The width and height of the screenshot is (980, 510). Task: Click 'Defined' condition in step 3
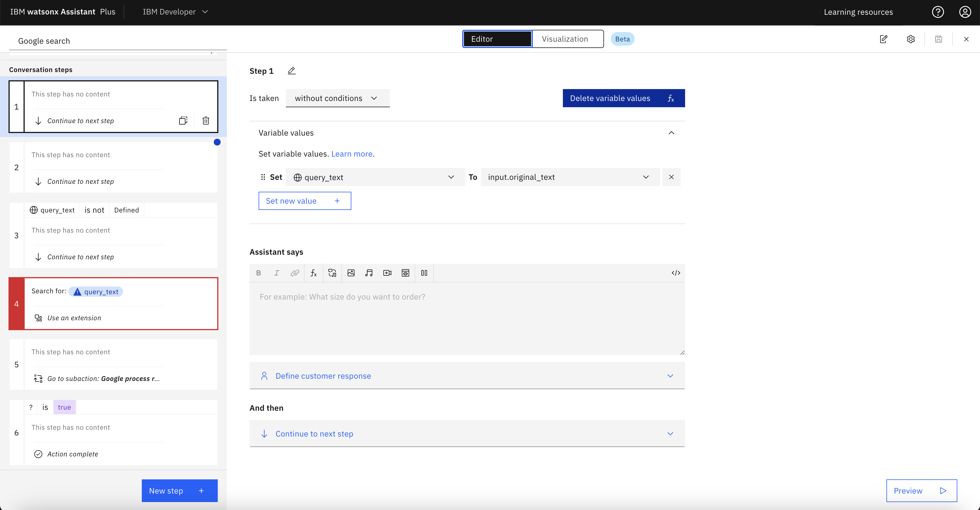(x=126, y=210)
